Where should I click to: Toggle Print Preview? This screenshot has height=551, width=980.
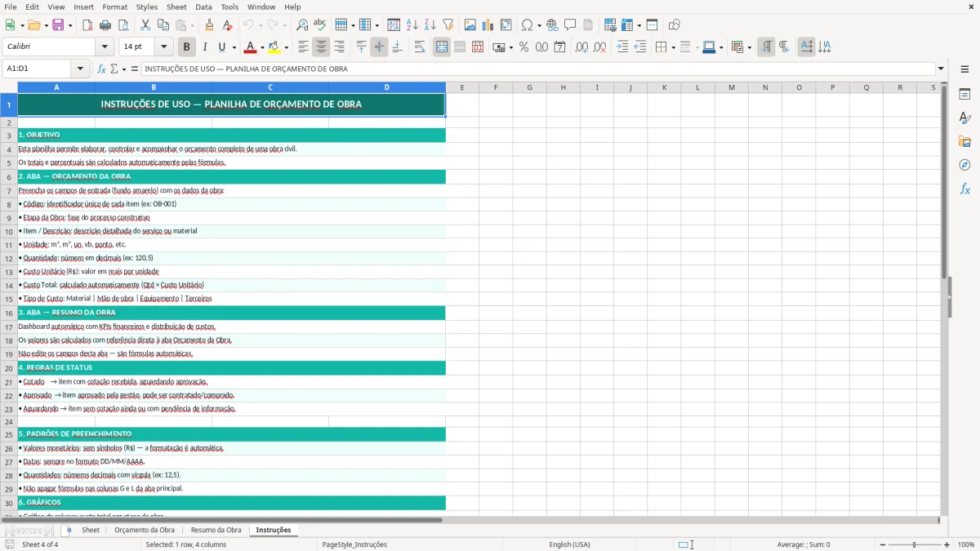(x=123, y=25)
